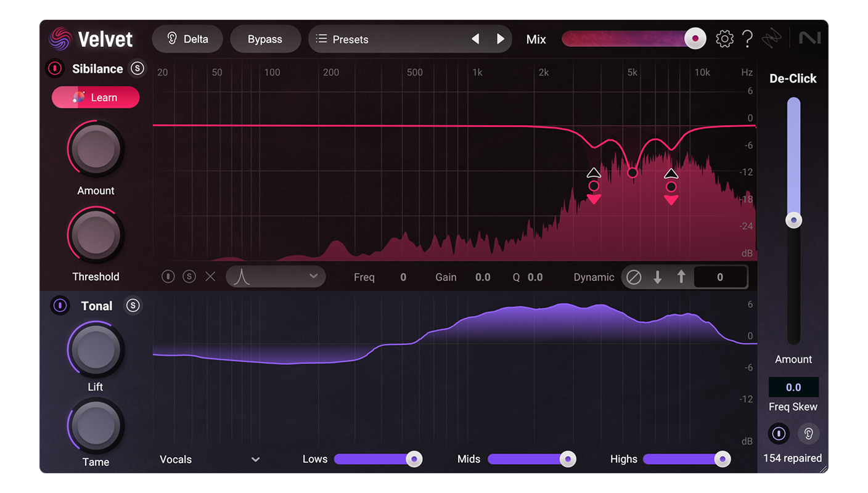This screenshot has height=493, width=868.
Task: Toggle the Bypass button
Action: [265, 39]
